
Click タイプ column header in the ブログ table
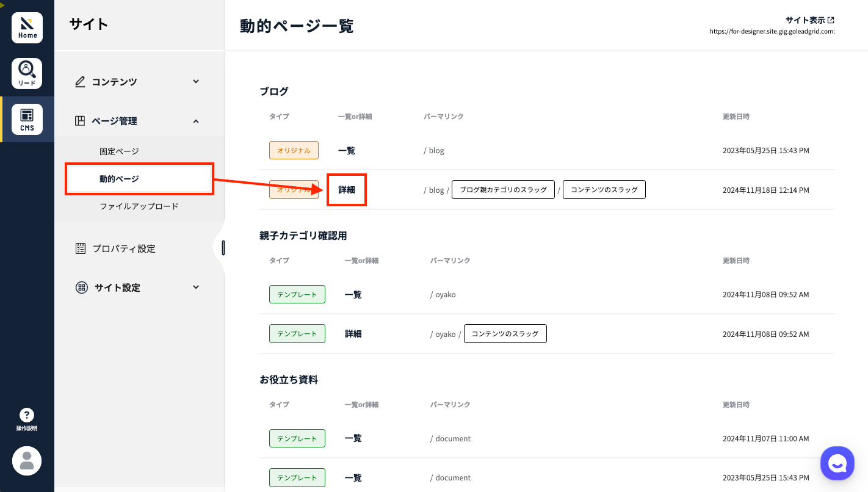tap(279, 117)
